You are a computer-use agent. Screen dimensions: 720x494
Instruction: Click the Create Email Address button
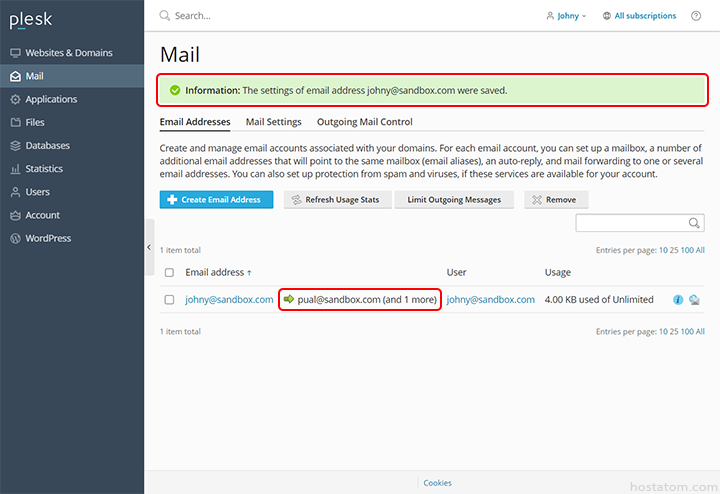tap(216, 200)
